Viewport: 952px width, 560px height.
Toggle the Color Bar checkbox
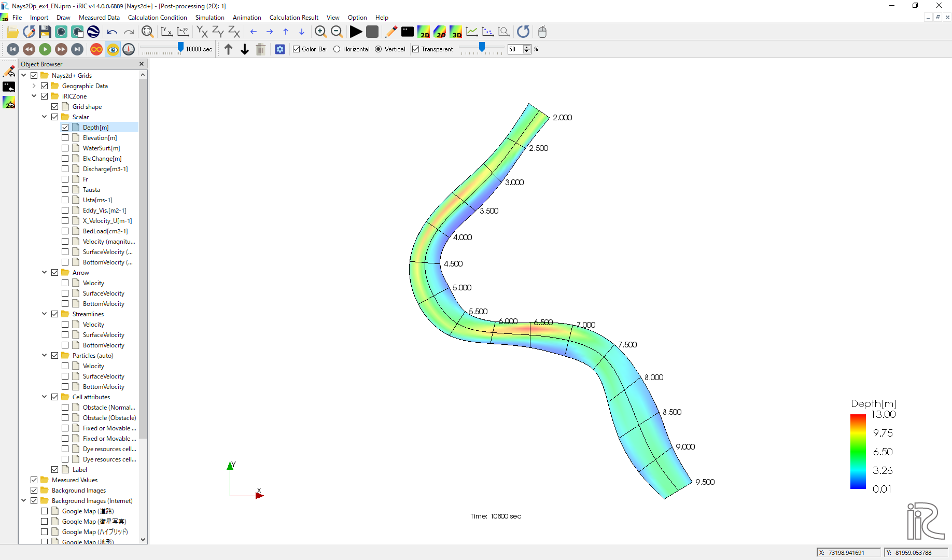pos(297,49)
